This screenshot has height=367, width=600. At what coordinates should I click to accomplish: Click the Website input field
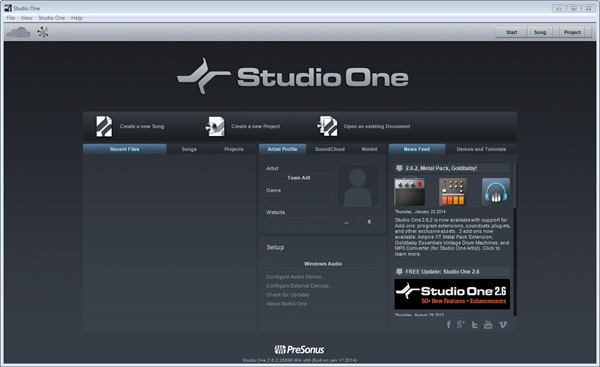pos(299,222)
